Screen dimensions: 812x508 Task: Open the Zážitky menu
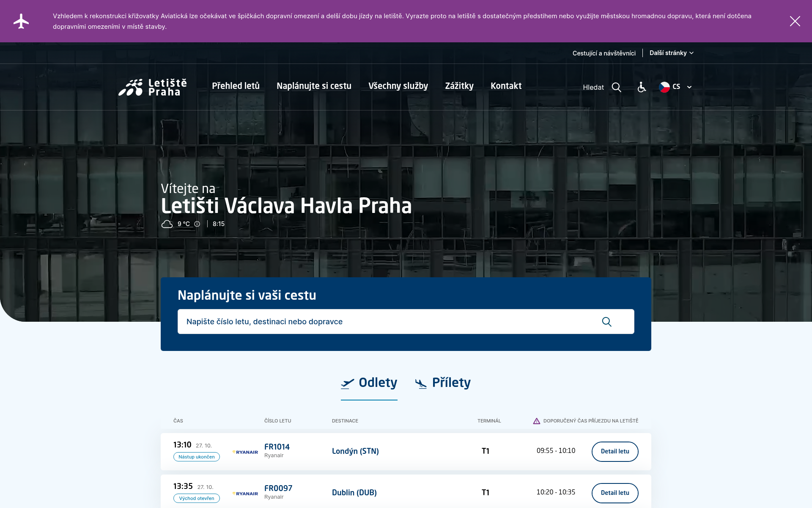click(x=459, y=86)
